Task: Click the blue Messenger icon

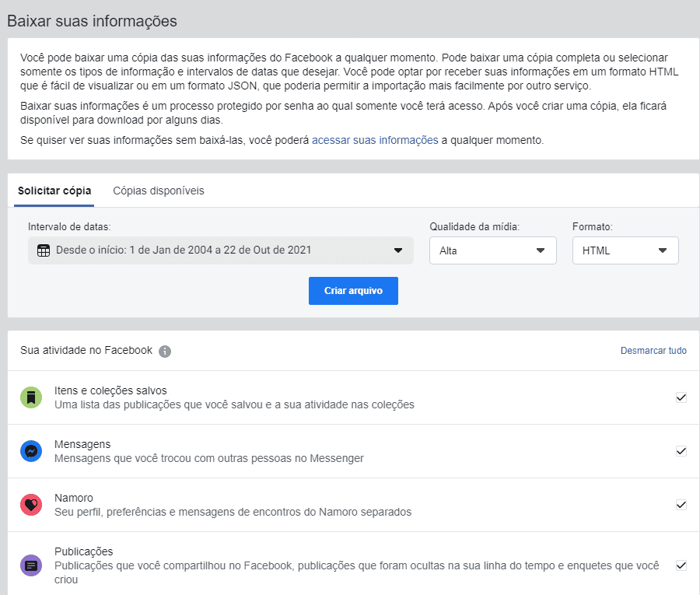Action: (x=31, y=451)
